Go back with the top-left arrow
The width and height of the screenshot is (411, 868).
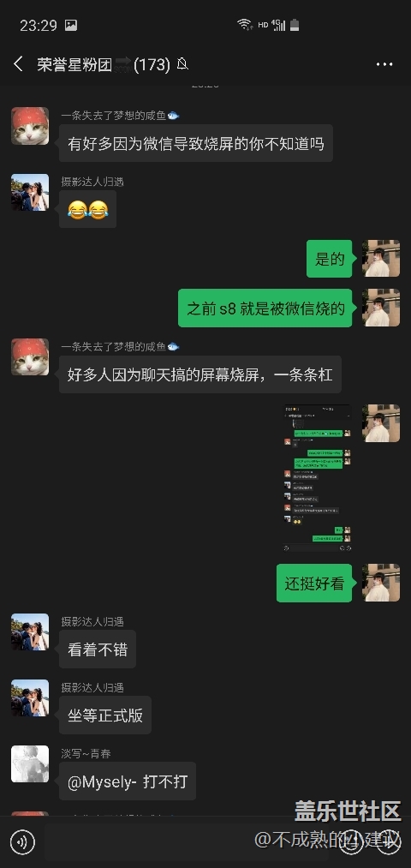point(18,64)
